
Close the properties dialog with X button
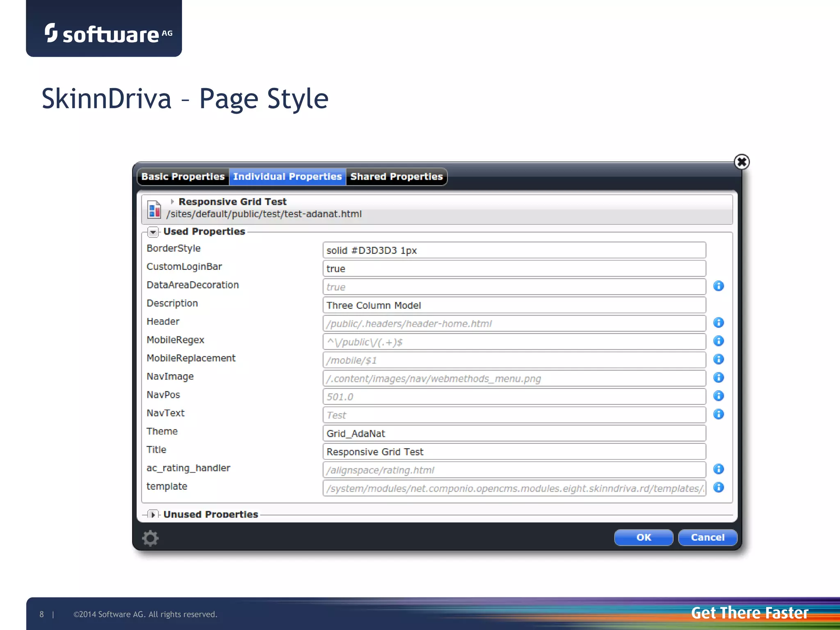[741, 162]
